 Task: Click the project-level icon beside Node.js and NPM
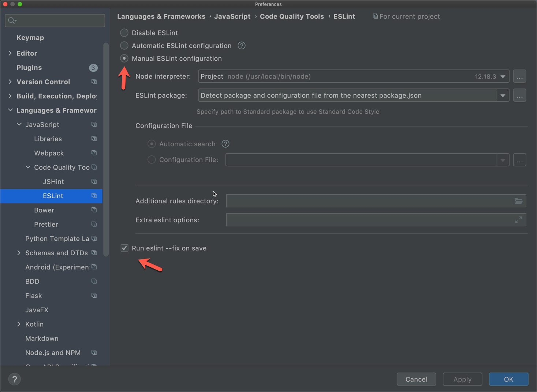(94, 353)
